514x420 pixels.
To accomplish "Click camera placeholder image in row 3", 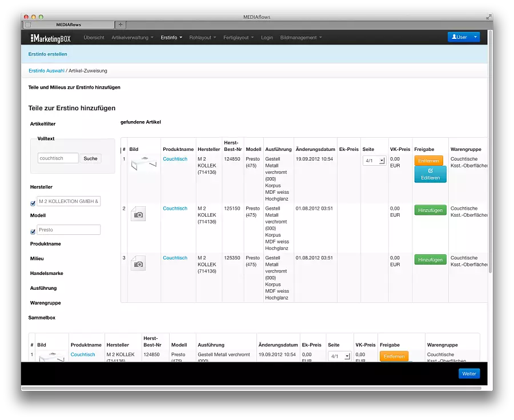I will 138,263.
